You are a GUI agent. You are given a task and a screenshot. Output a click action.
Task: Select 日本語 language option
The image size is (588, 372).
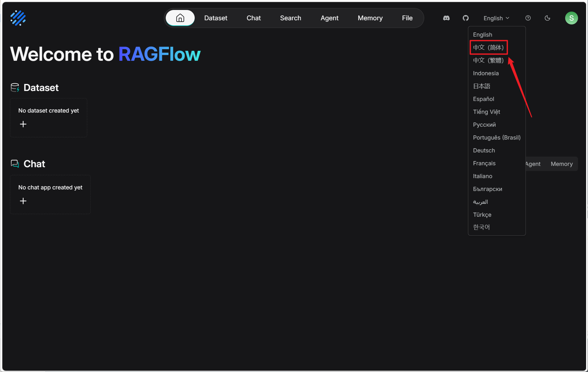pos(497,86)
